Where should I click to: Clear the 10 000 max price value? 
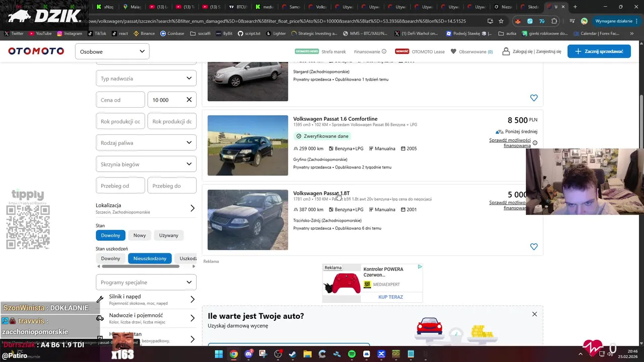189,100
